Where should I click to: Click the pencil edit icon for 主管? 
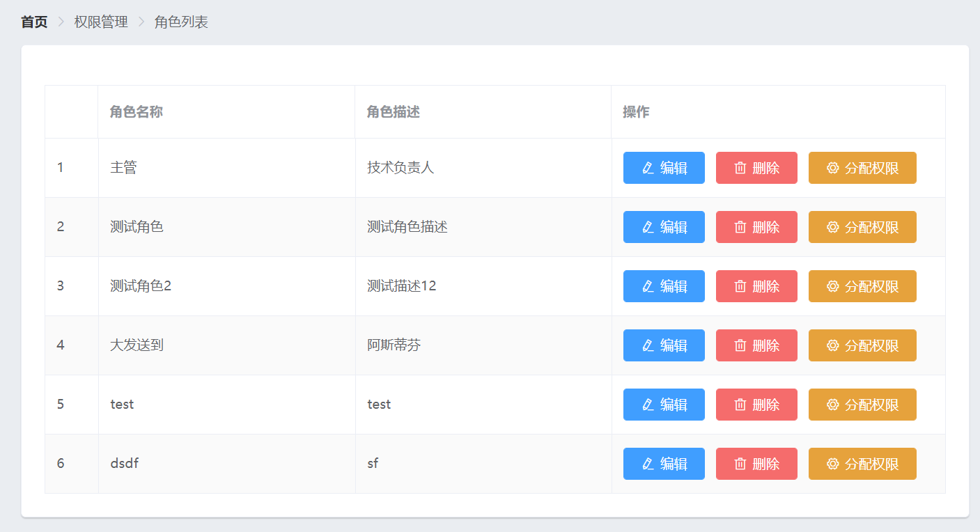pos(647,167)
